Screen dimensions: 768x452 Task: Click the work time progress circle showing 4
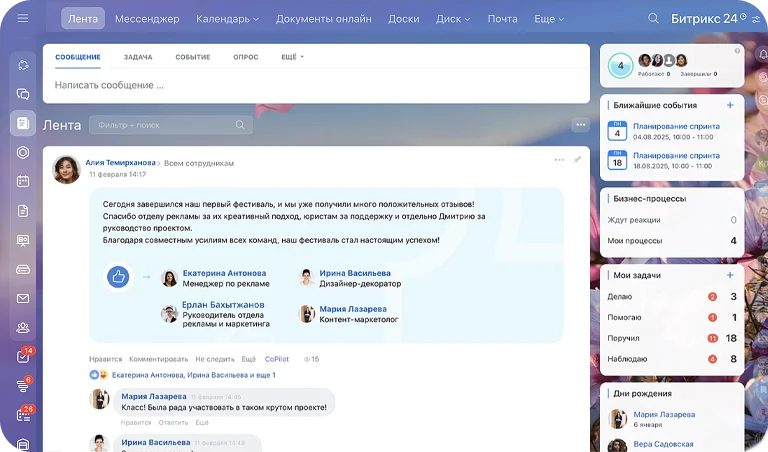(x=621, y=66)
